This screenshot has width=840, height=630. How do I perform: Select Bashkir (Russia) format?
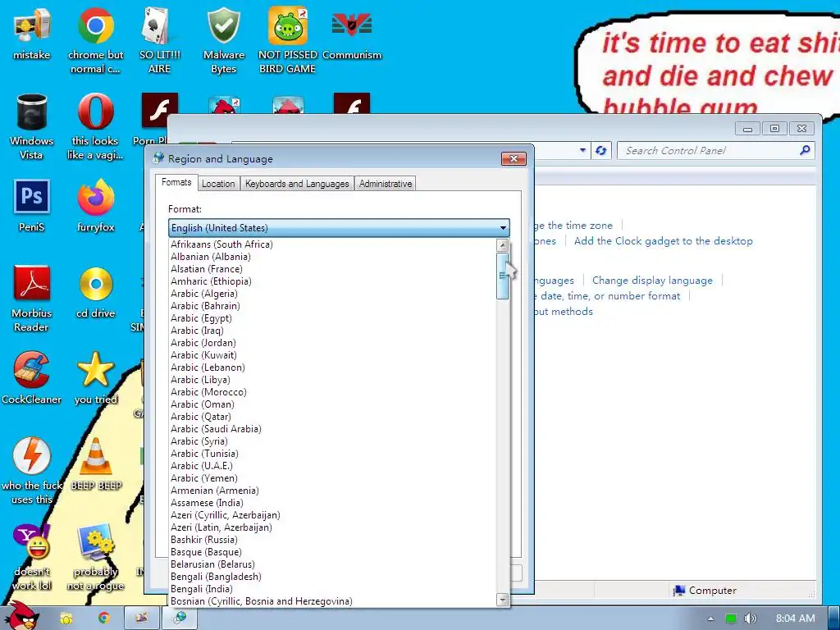click(x=333, y=540)
